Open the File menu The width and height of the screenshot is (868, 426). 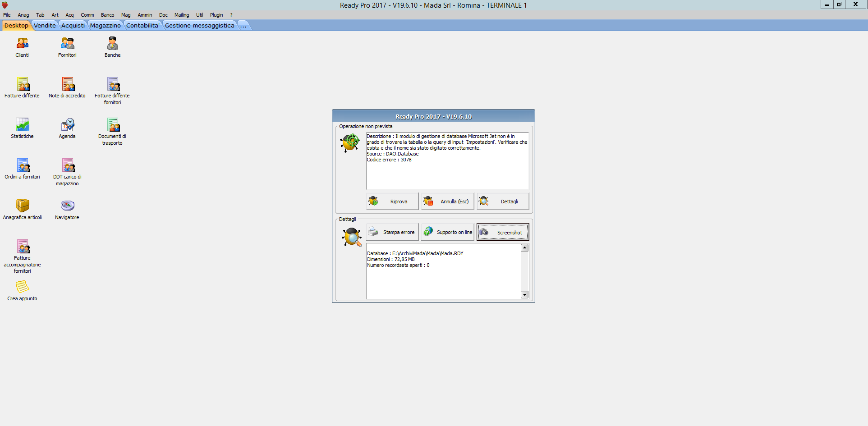(x=7, y=15)
